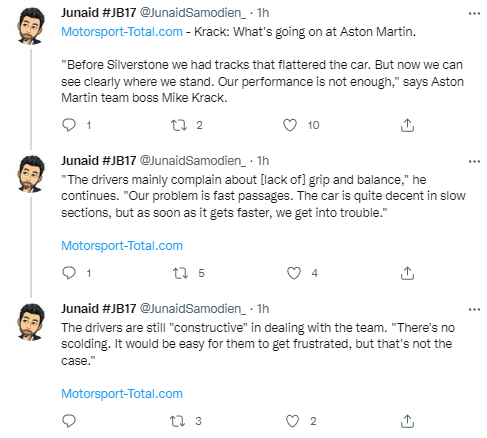This screenshot has height=438, width=487.
Task: Share the grip and balance tweet
Action: [407, 273]
